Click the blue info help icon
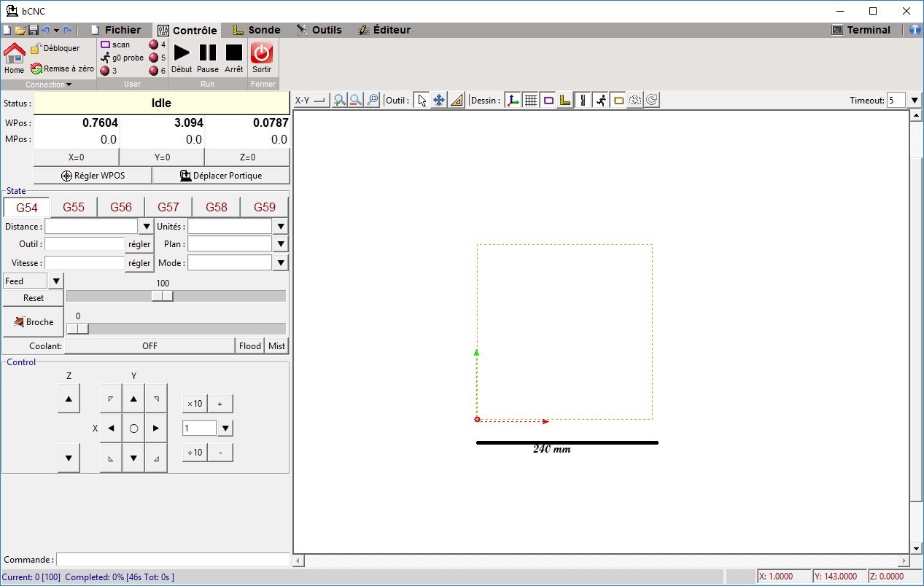 click(x=915, y=30)
